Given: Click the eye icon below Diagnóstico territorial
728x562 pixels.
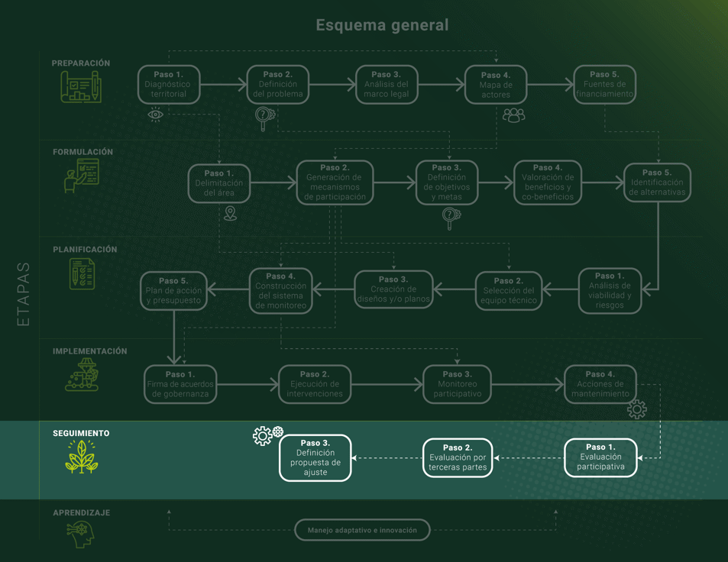Looking at the screenshot, I should pos(156,115).
